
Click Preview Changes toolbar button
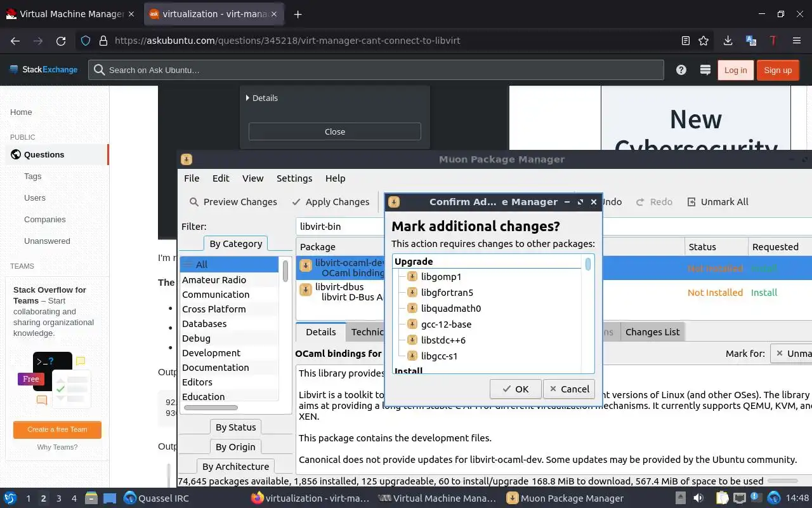click(233, 202)
